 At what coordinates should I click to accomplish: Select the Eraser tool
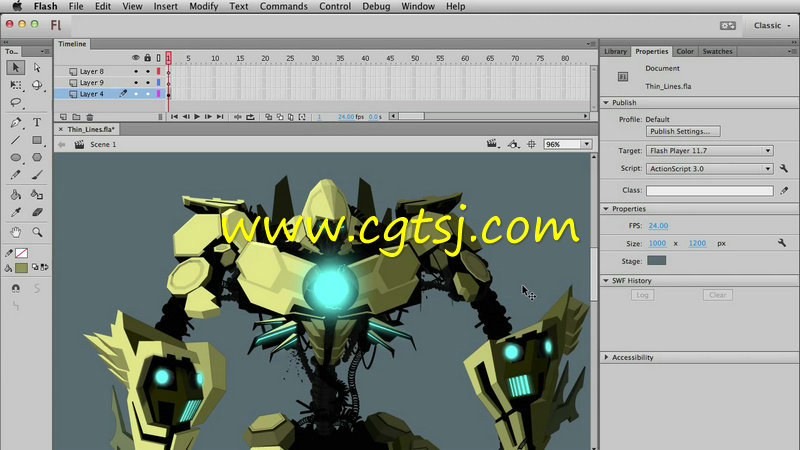tap(37, 212)
